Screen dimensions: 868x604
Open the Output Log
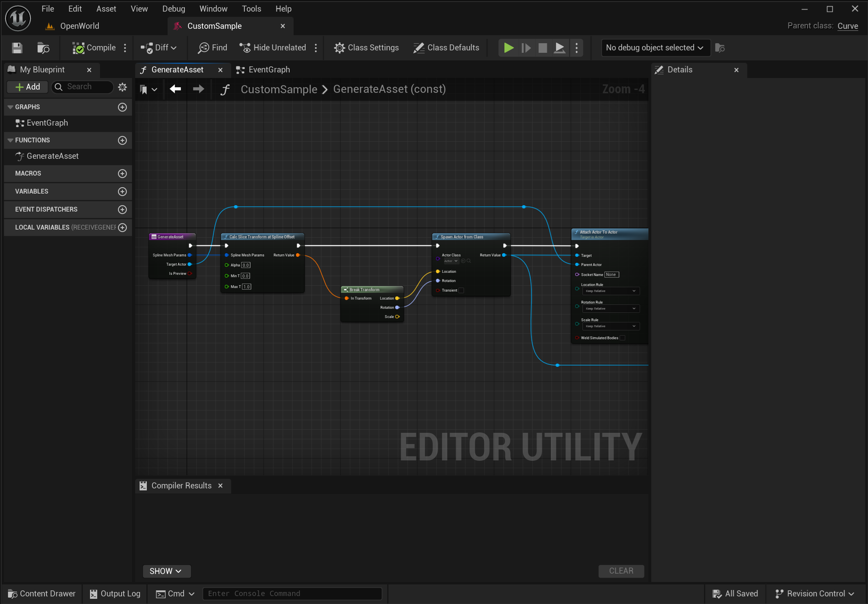115,594
